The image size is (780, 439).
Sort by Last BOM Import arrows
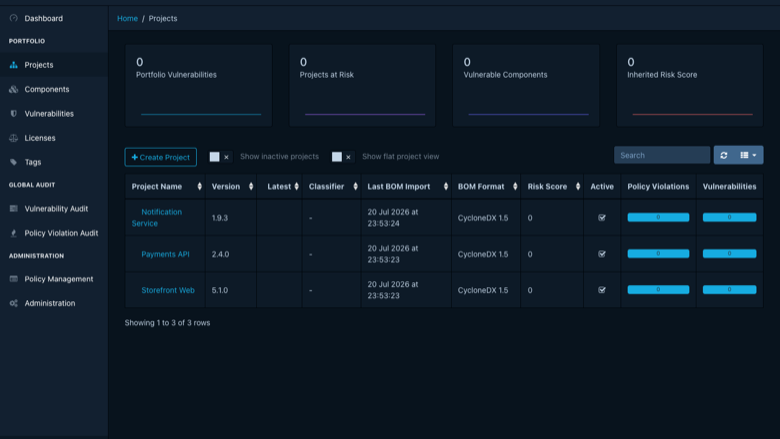tap(446, 186)
